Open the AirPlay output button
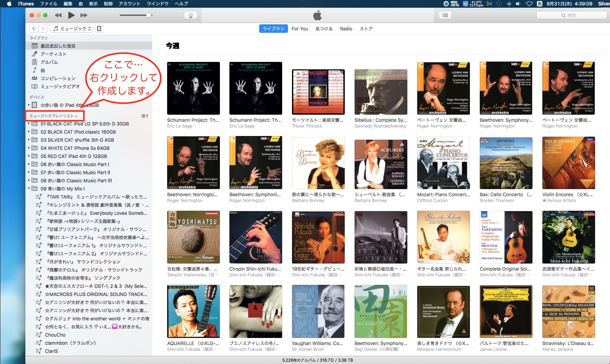 point(191,15)
